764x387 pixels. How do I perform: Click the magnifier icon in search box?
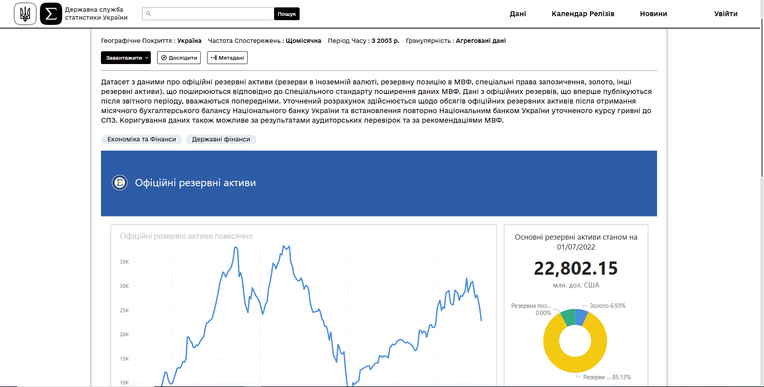point(149,14)
